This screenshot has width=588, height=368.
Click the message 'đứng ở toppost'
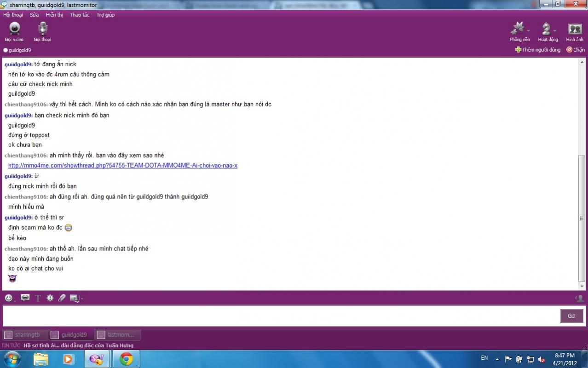pyautogui.click(x=29, y=135)
